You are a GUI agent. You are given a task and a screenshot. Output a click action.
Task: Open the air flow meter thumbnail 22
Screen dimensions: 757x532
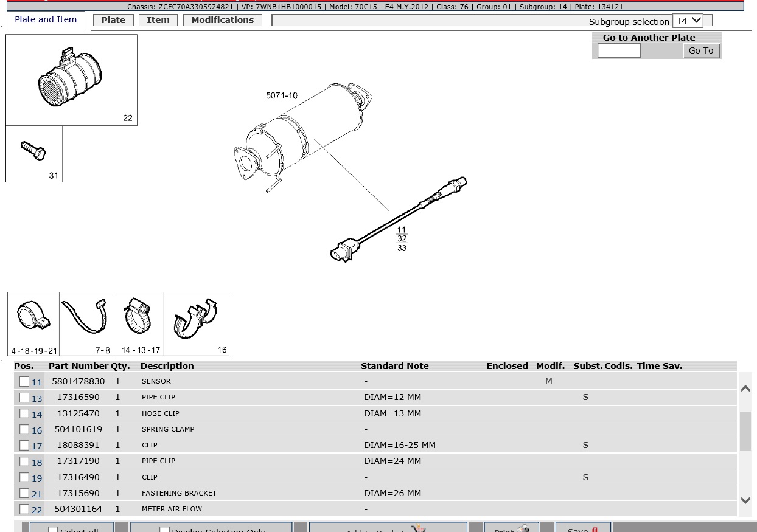click(71, 80)
